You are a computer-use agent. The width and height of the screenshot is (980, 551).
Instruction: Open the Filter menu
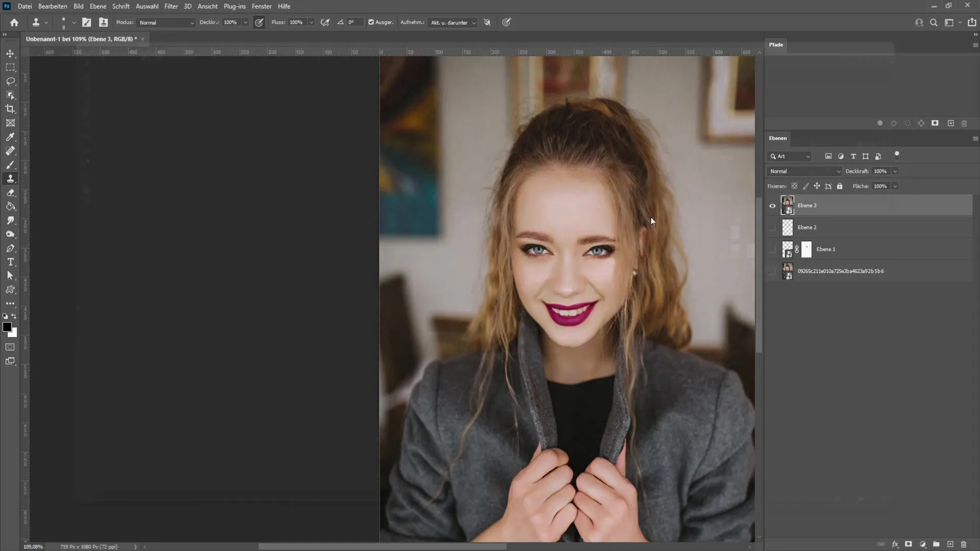tap(170, 6)
